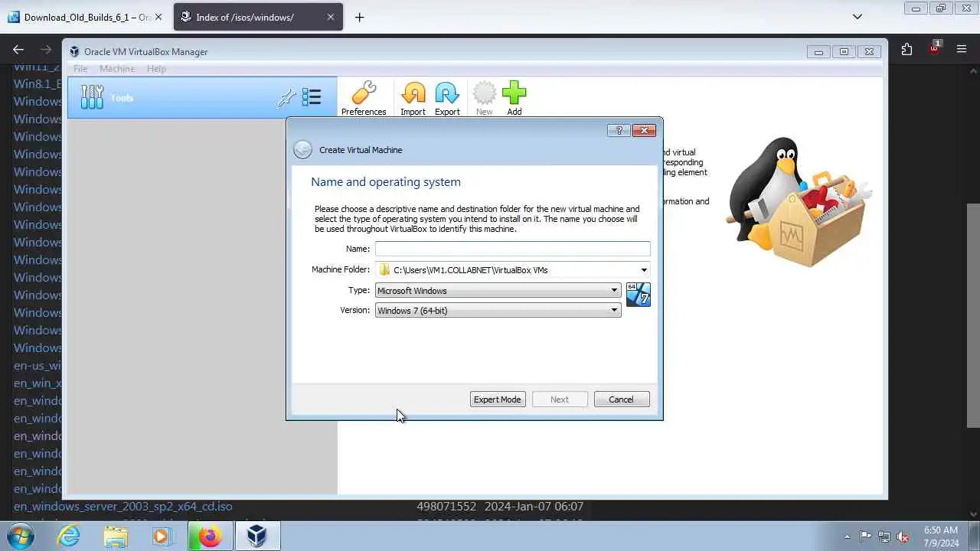The image size is (980, 551).
Task: Close the Create Virtual Machine dialog
Action: pos(644,130)
